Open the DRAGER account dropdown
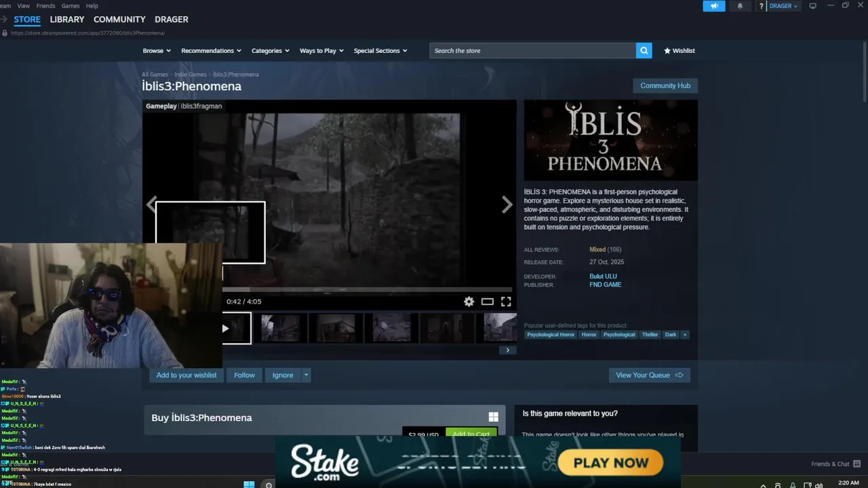This screenshot has height=488, width=868. click(784, 6)
